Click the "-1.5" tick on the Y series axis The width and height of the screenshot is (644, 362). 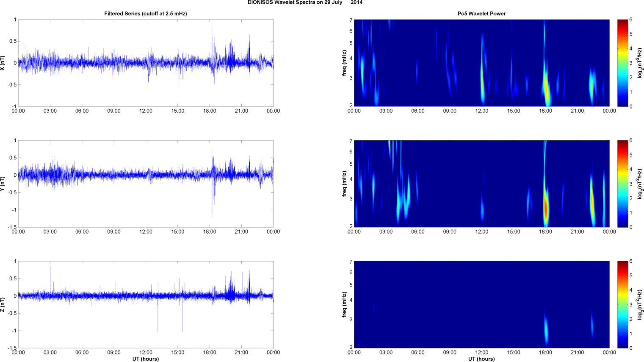tap(12, 227)
